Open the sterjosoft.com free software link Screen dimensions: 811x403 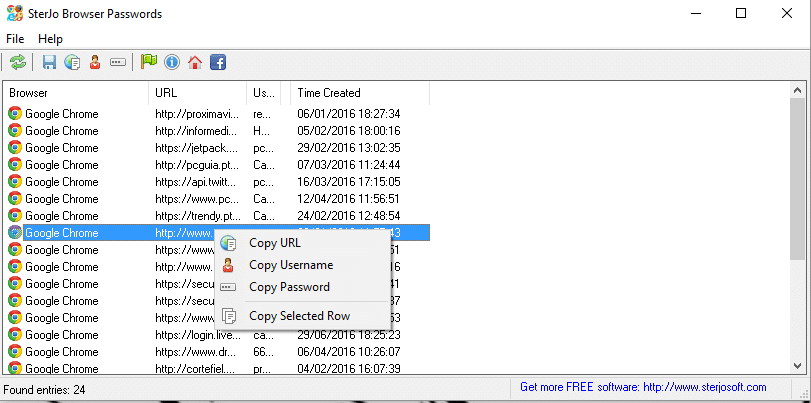[643, 387]
